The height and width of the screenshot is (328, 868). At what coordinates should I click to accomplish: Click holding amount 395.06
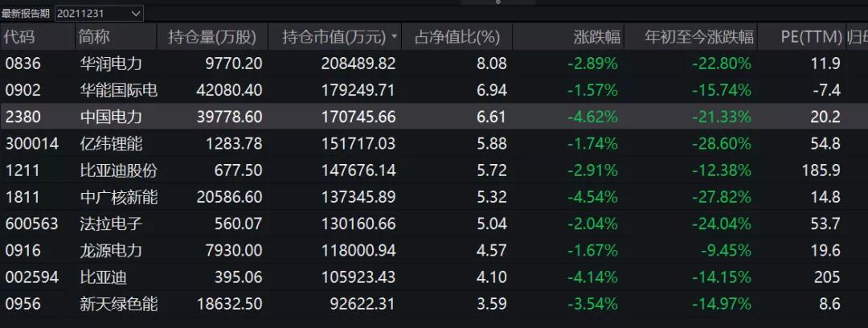(238, 277)
